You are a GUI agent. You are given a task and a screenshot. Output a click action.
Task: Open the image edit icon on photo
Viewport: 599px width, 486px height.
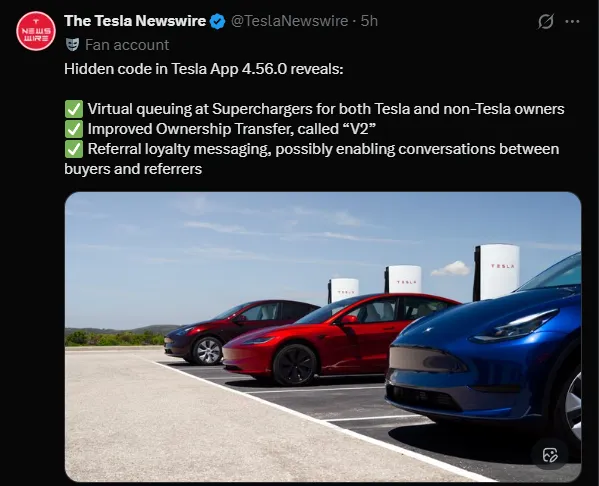click(550, 455)
